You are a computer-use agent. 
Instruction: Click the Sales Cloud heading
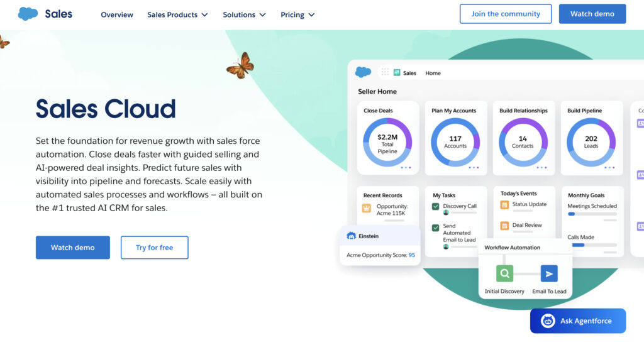pyautogui.click(x=106, y=109)
